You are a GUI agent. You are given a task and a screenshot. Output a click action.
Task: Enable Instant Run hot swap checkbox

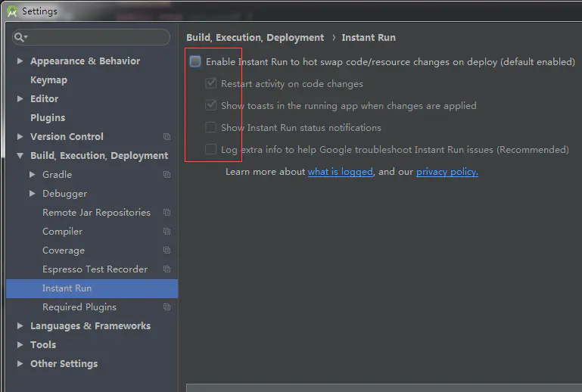[x=195, y=61]
